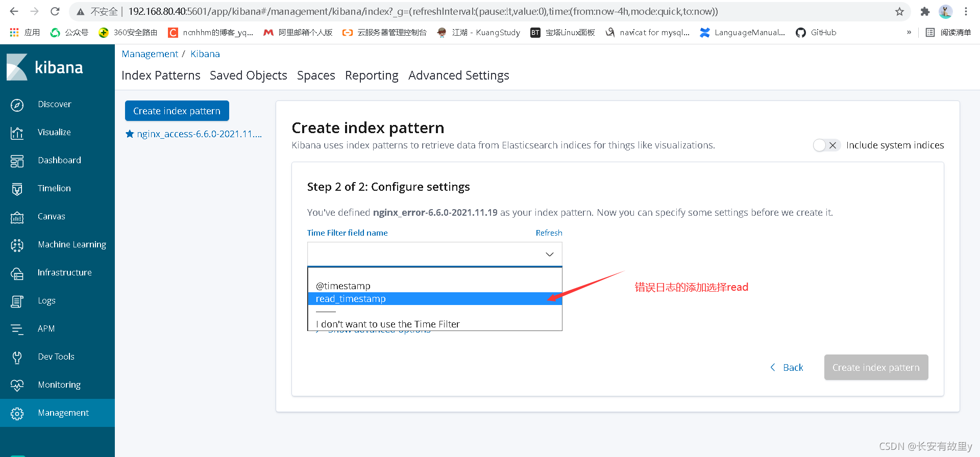Open 宝塔Linux面板 bookmark
Screen dimensions: 980x457
(563, 32)
